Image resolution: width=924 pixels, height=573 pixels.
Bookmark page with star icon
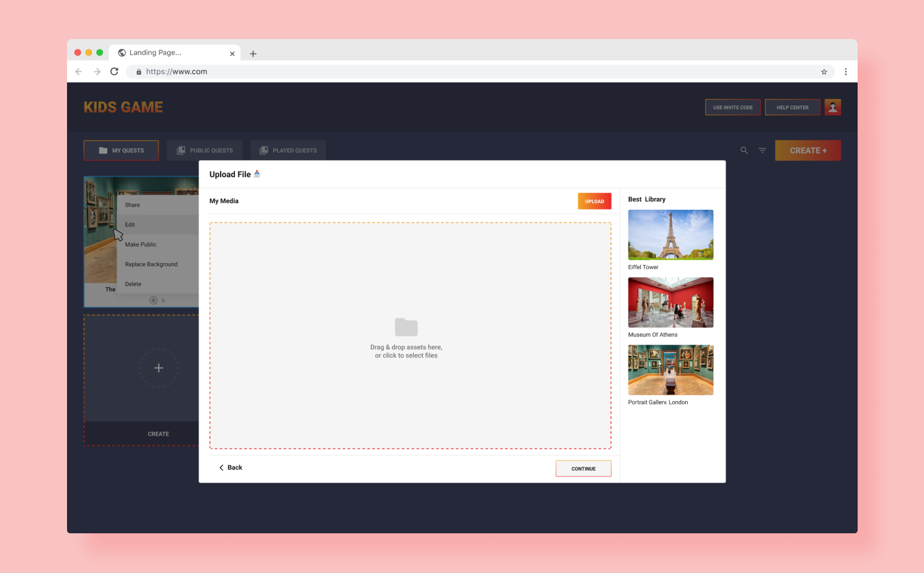(x=824, y=72)
